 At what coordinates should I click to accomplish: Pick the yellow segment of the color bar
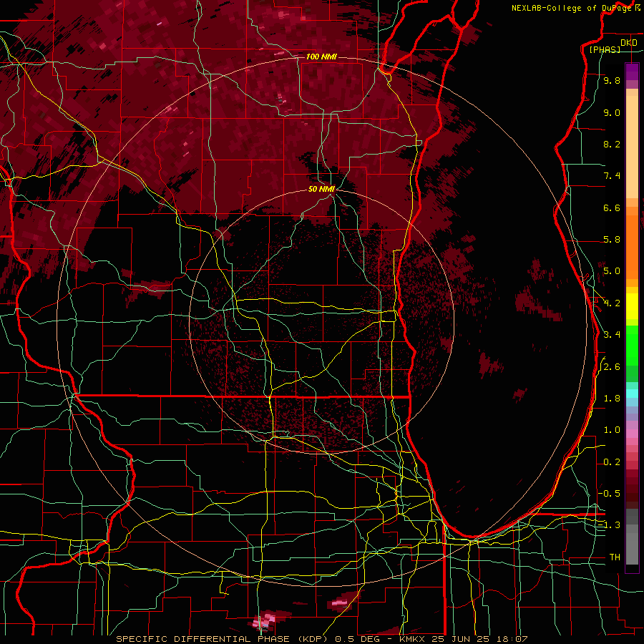tap(632, 306)
